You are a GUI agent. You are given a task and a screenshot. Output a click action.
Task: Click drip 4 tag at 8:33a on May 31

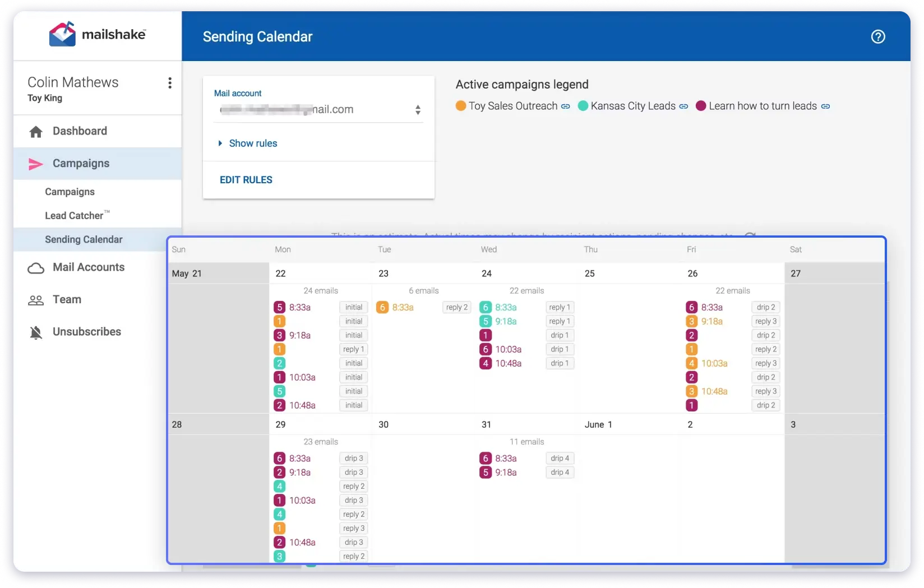click(560, 459)
